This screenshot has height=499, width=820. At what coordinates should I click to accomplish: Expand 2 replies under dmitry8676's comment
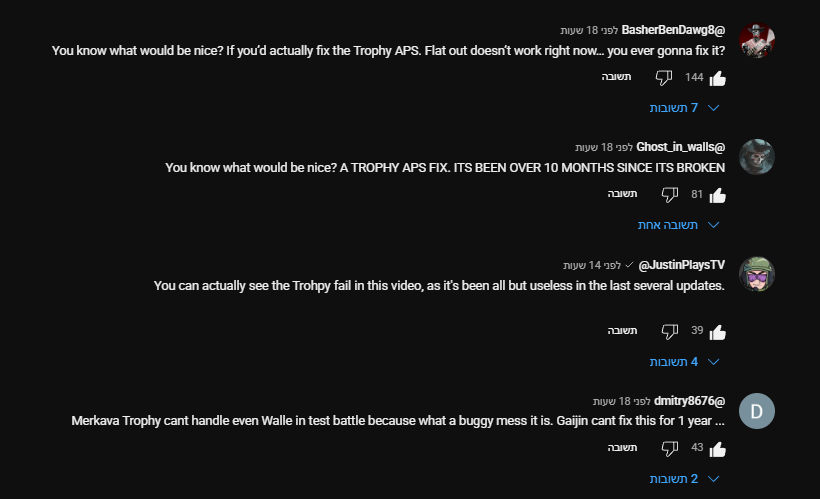click(x=686, y=479)
